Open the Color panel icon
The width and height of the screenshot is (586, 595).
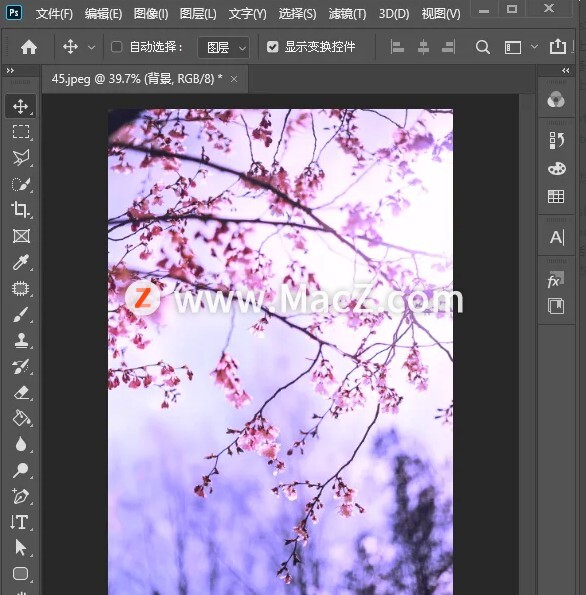click(556, 100)
